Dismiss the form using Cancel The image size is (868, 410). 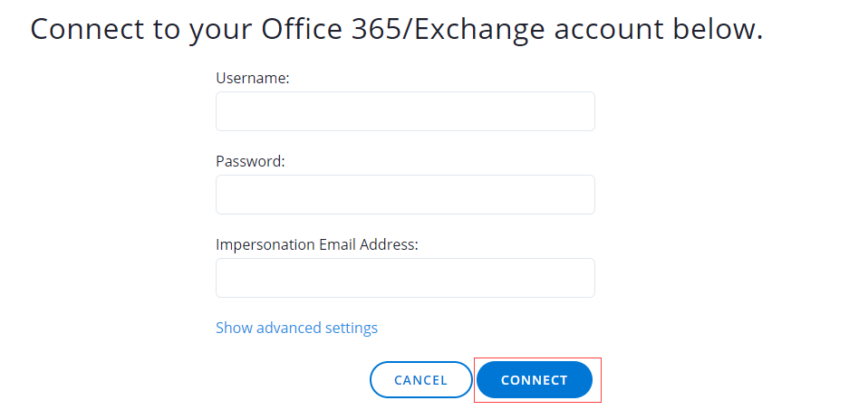coord(420,380)
